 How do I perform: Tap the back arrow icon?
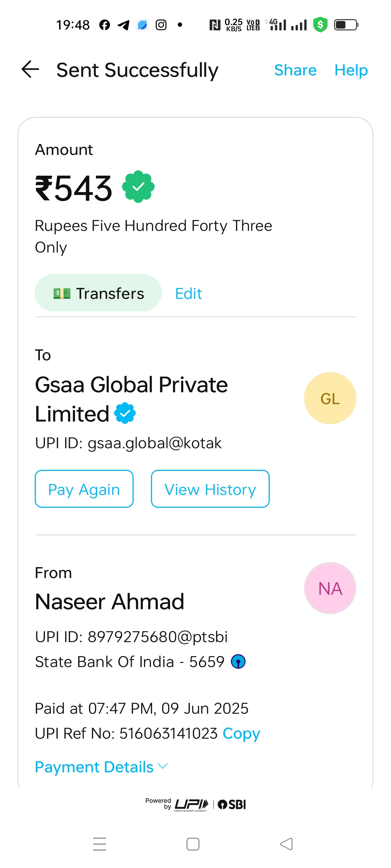[x=30, y=69]
